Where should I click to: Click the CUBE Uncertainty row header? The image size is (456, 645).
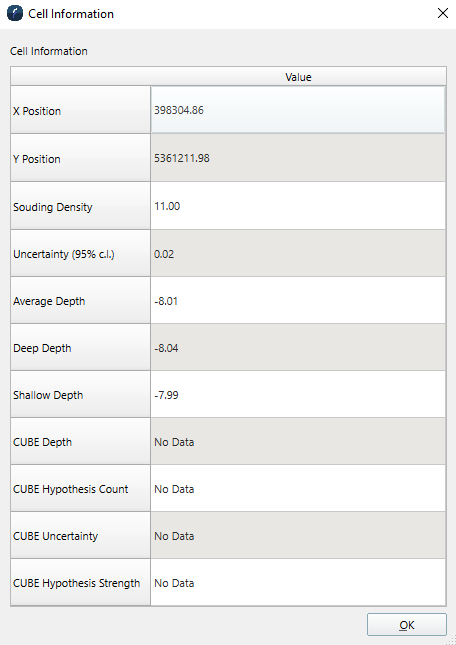pos(81,535)
